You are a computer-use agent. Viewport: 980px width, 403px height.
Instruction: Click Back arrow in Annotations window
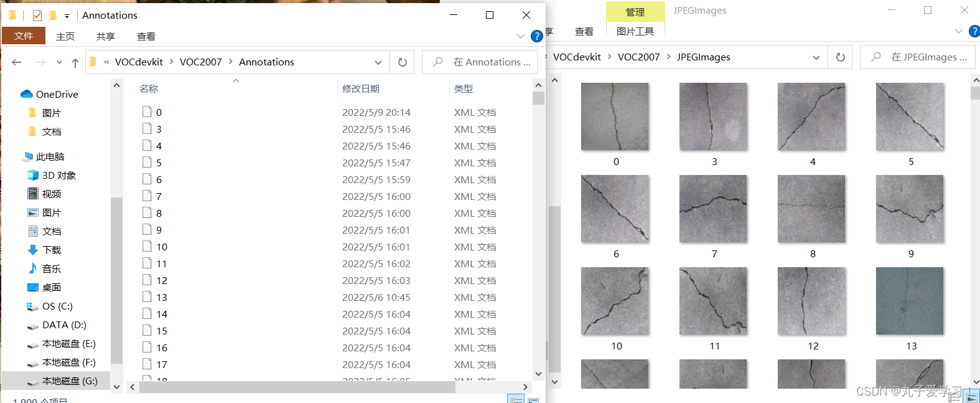click(17, 62)
